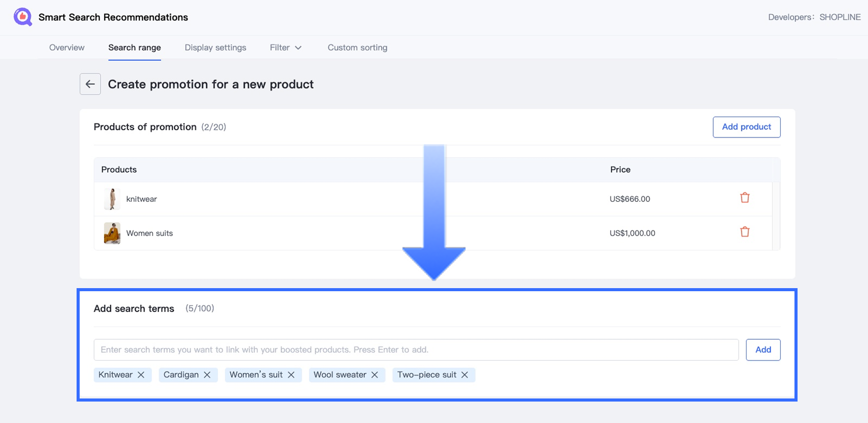
Task: Remove the Wool sweater search term
Action: point(375,375)
